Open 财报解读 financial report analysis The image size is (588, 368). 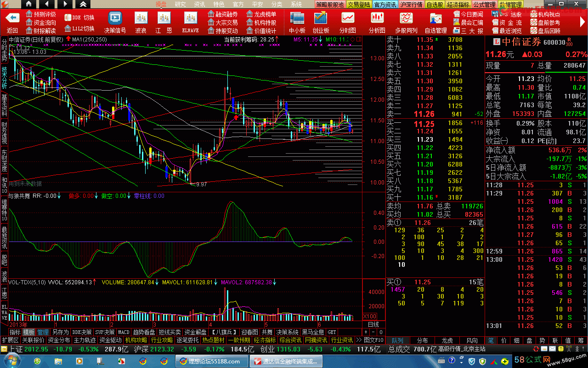pos(41,31)
